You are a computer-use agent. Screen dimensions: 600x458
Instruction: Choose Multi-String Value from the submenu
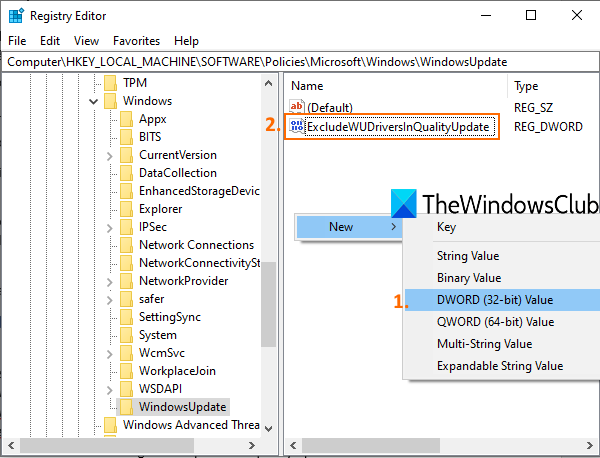click(x=502, y=344)
